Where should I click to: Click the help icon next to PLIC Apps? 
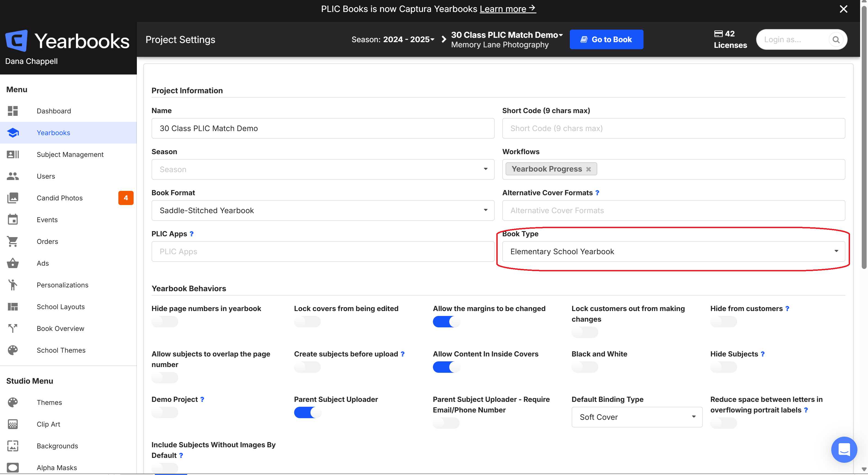tap(191, 234)
